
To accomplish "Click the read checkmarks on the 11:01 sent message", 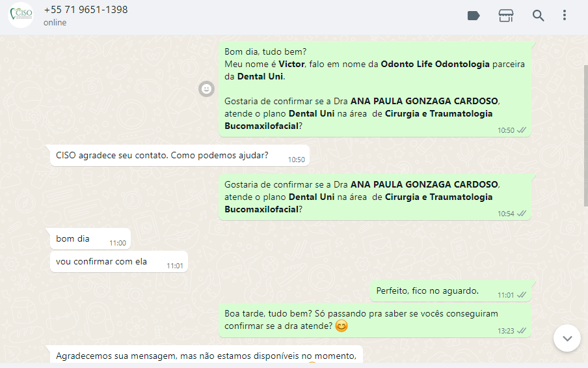I will click(x=522, y=295).
